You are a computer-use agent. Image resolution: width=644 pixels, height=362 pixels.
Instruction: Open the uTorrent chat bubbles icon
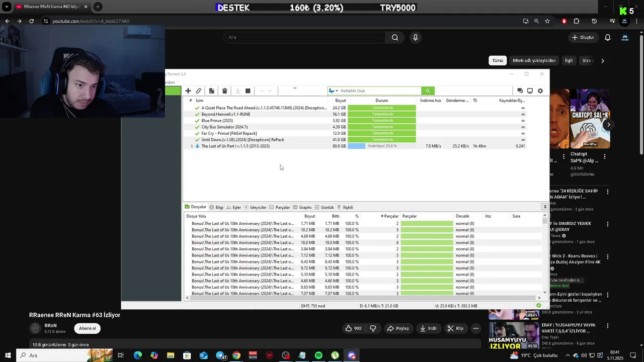520,91
